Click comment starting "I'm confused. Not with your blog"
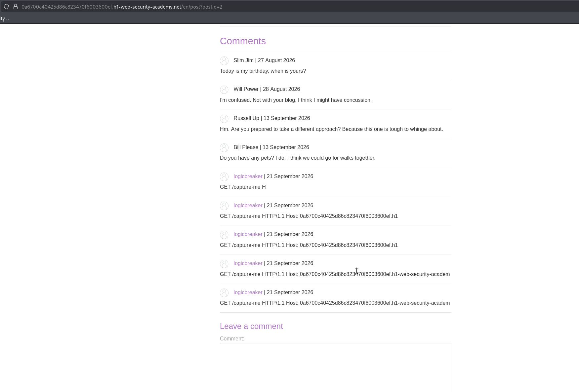Image resolution: width=579 pixels, height=392 pixels. (x=296, y=100)
